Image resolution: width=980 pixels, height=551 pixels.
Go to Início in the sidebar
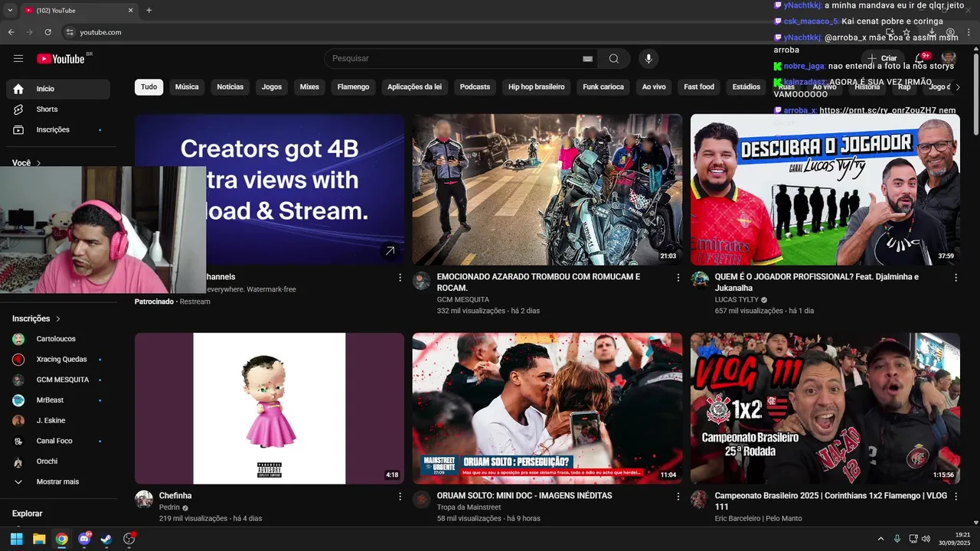tap(58, 89)
